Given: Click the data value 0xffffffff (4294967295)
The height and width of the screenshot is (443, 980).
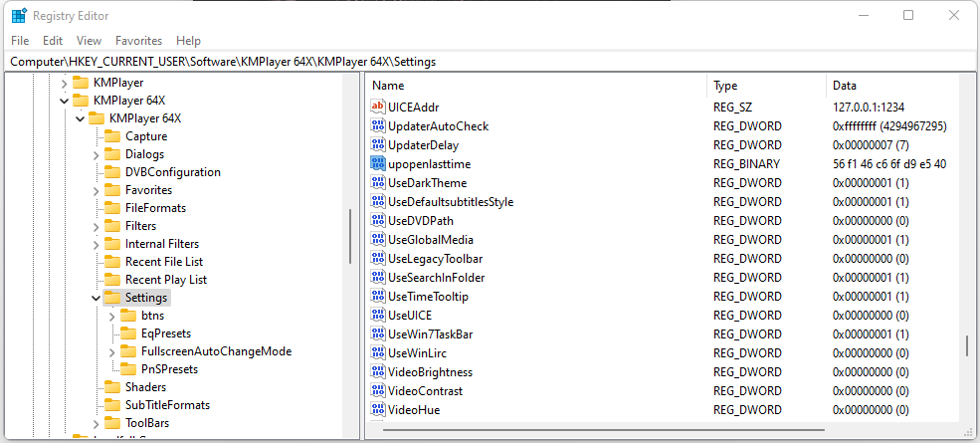Looking at the screenshot, I should 890,125.
